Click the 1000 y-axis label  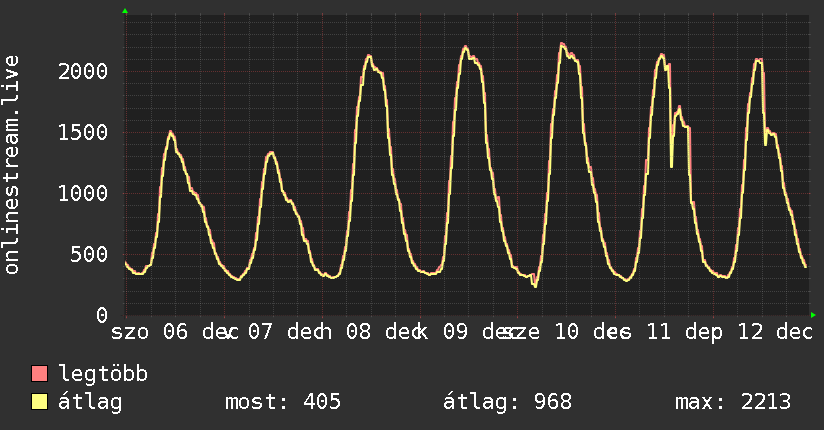pos(83,193)
